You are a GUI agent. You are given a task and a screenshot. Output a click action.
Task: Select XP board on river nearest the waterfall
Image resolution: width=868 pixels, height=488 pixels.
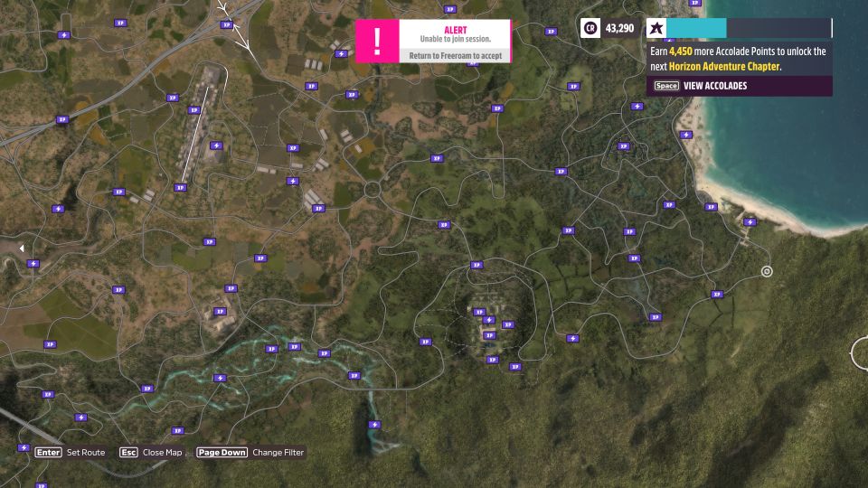tap(354, 376)
